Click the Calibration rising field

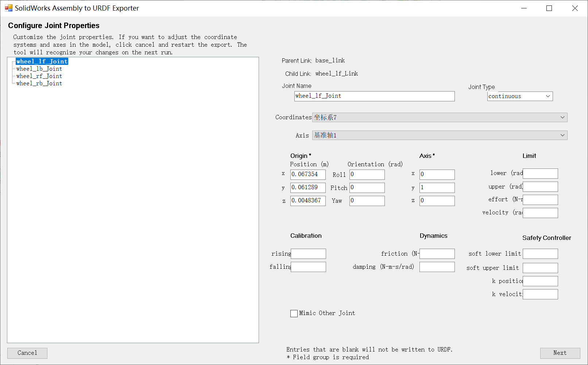(x=308, y=254)
